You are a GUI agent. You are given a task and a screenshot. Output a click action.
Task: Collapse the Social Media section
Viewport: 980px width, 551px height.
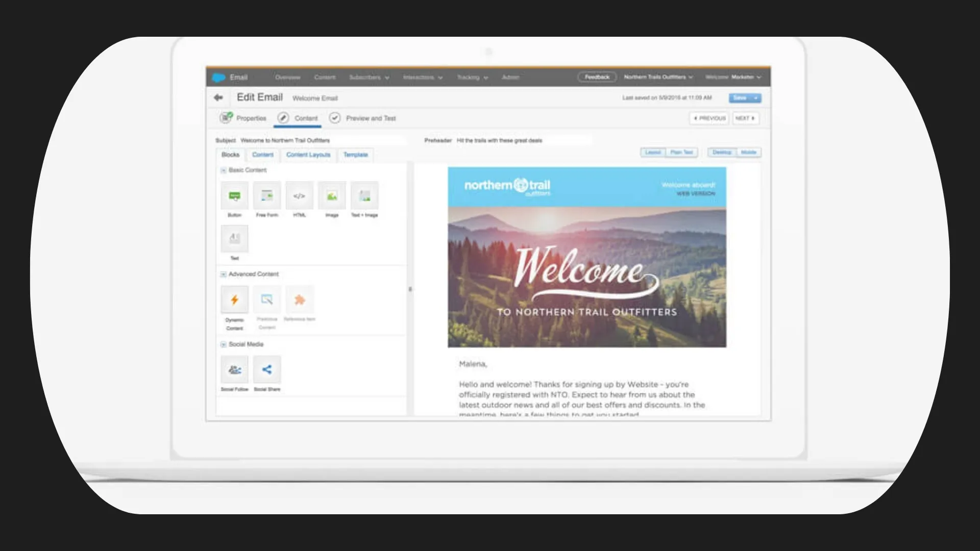[x=223, y=344]
